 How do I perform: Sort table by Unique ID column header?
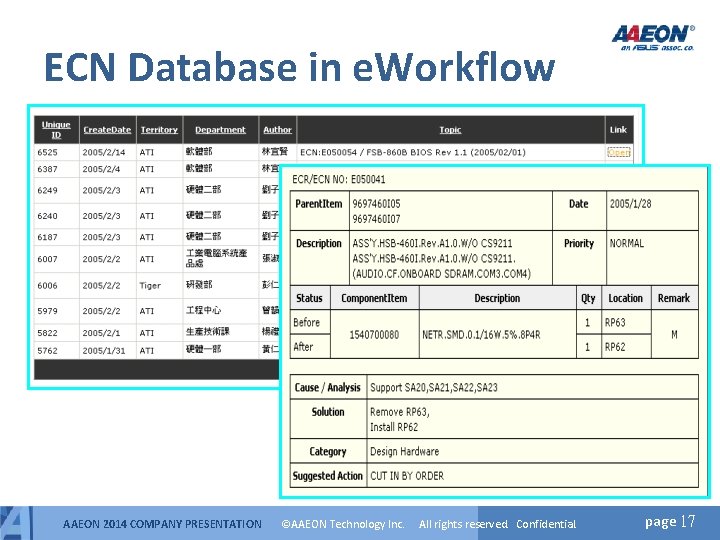click(x=56, y=129)
